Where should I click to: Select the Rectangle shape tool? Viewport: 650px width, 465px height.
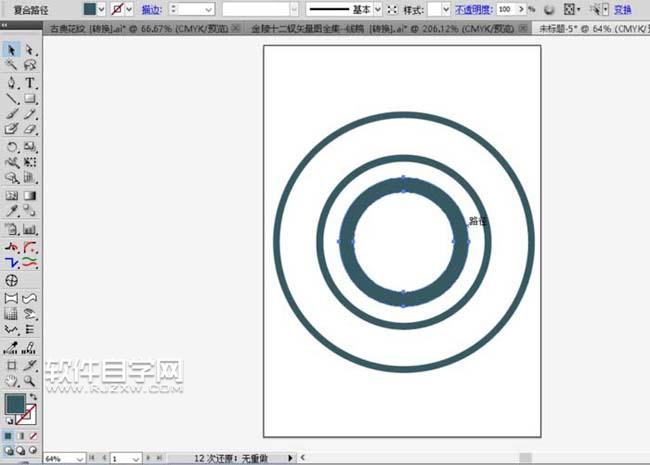[30, 99]
